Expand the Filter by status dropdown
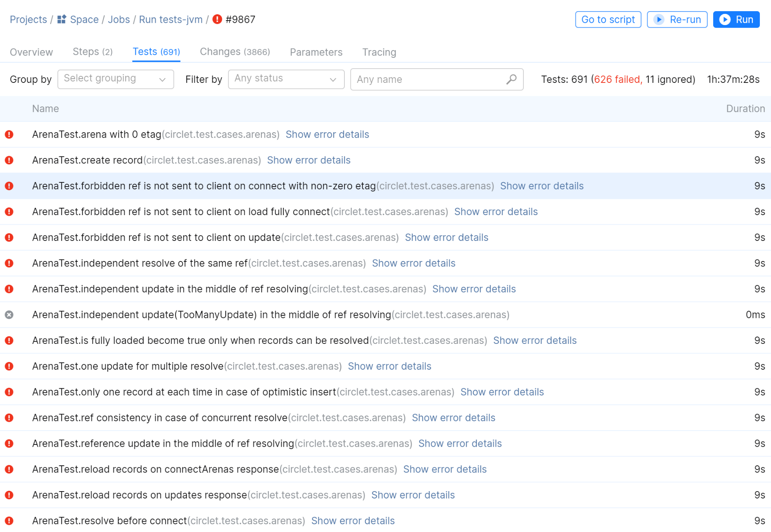The height and width of the screenshot is (532, 771). click(285, 79)
